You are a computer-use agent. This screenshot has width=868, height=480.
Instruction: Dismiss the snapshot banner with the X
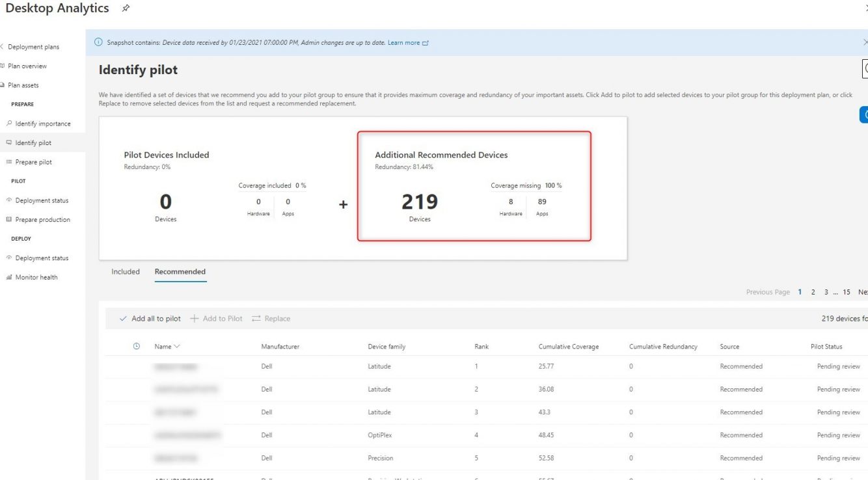(865, 41)
